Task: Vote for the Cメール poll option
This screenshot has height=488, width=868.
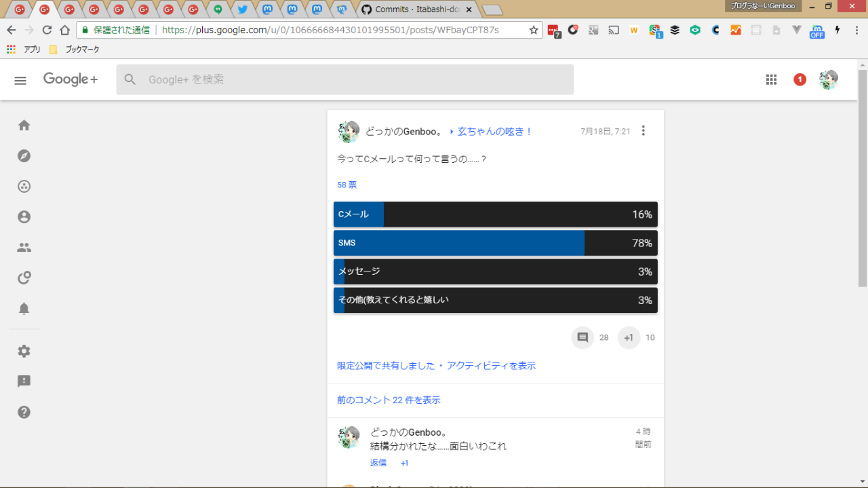Action: coord(495,214)
